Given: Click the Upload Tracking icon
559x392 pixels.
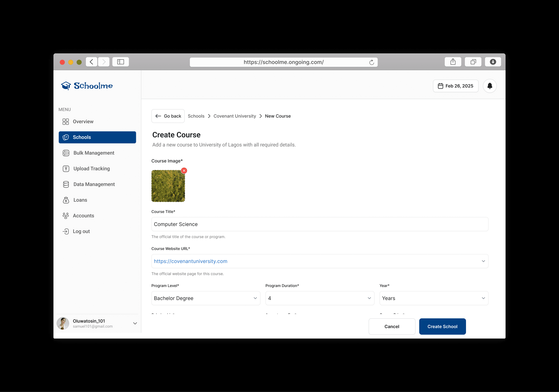Looking at the screenshot, I should coord(66,169).
